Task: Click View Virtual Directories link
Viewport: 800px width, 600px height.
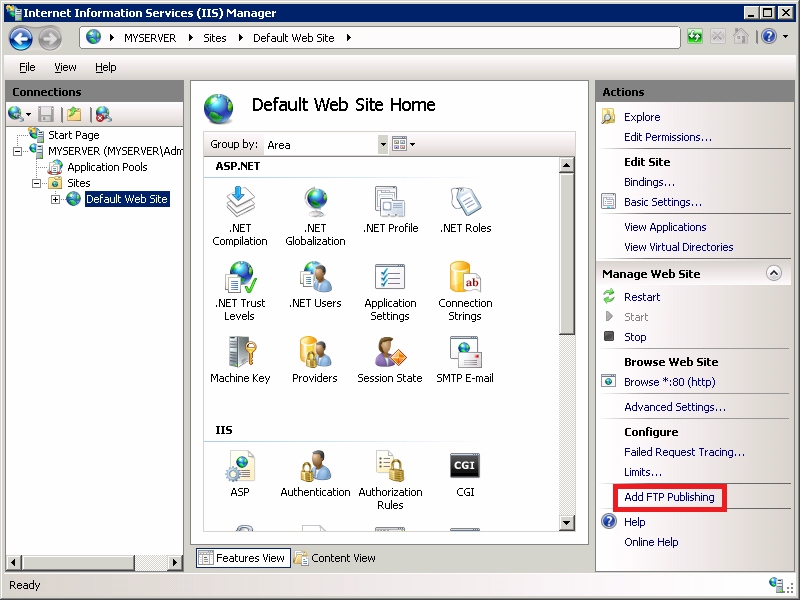Action: tap(679, 247)
